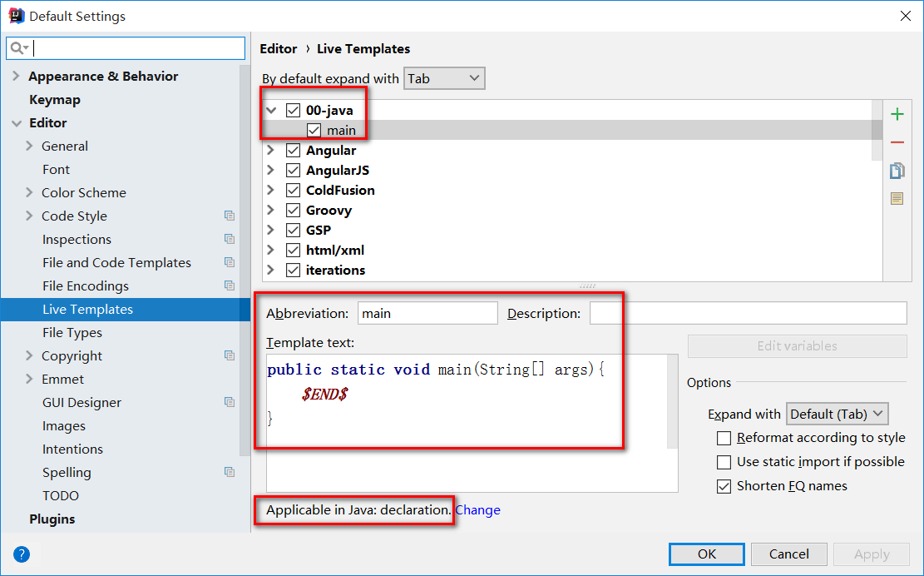This screenshot has height=576, width=924.
Task: Open the By default expand with dropdown
Action: tap(444, 78)
